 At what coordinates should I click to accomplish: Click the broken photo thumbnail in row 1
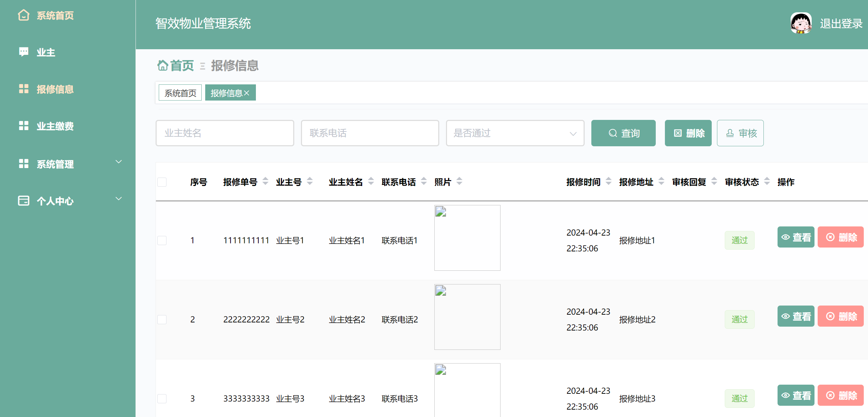coord(467,238)
